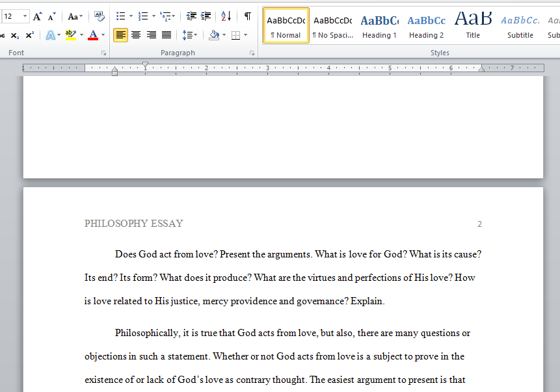Click the word "Philosophically" in second paragraph

(146, 333)
